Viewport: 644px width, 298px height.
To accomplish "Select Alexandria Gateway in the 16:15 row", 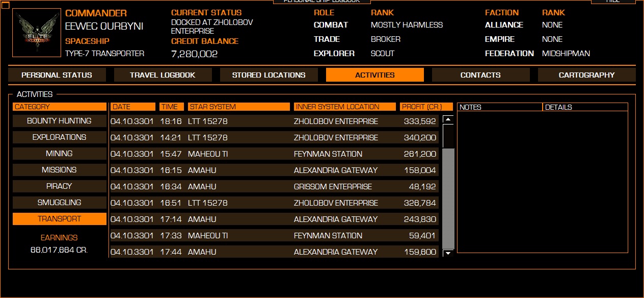I will coord(336,170).
